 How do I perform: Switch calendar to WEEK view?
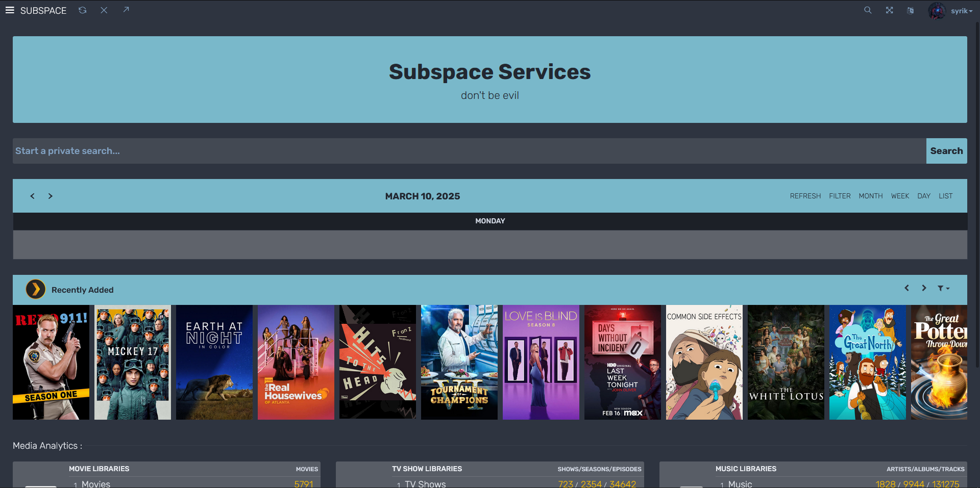click(900, 196)
